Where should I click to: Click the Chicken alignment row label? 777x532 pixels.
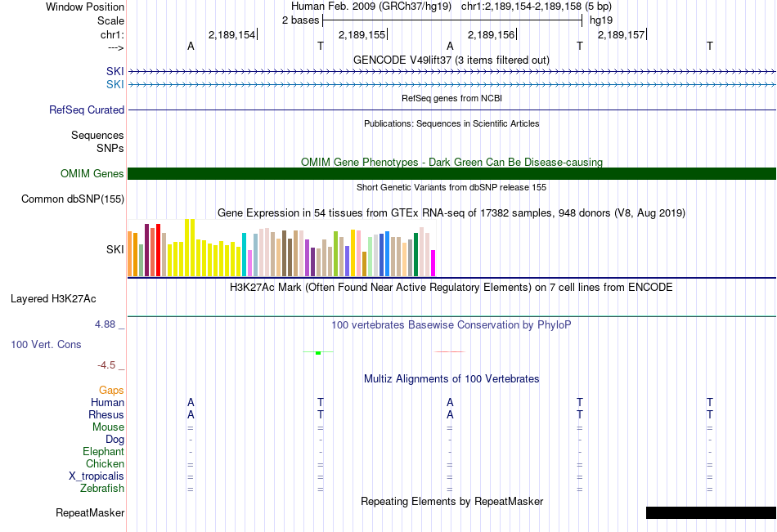(x=105, y=463)
